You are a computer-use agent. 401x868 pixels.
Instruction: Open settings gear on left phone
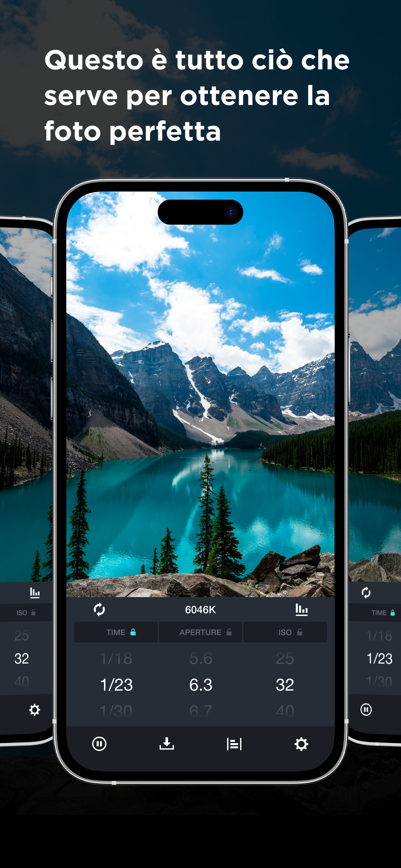(x=34, y=710)
